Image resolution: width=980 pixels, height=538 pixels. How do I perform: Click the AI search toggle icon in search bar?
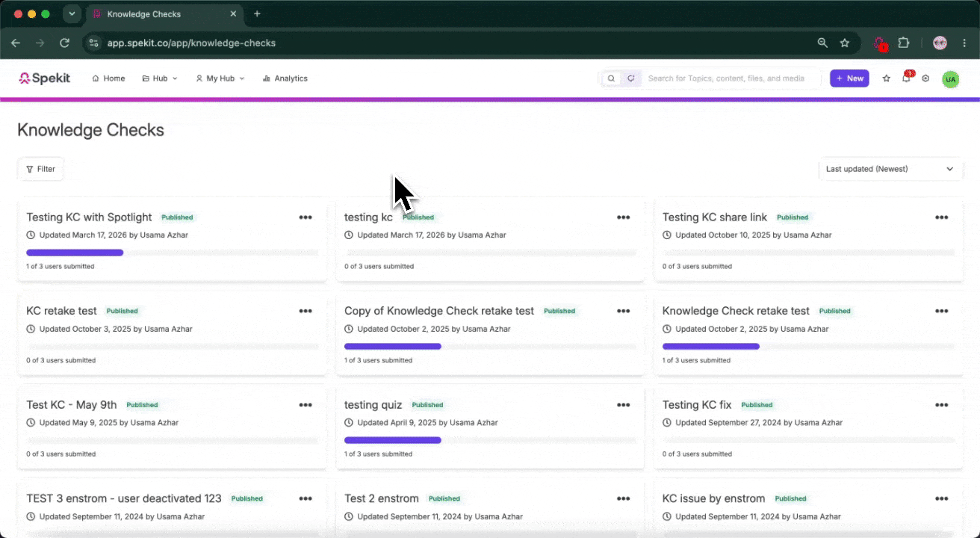pyautogui.click(x=631, y=78)
